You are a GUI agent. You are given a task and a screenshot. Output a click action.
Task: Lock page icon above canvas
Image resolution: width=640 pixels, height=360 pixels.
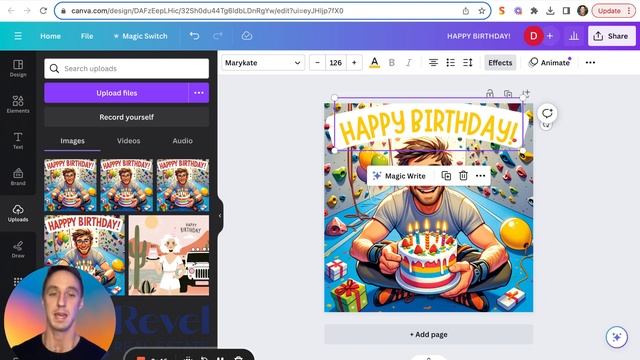(489, 93)
